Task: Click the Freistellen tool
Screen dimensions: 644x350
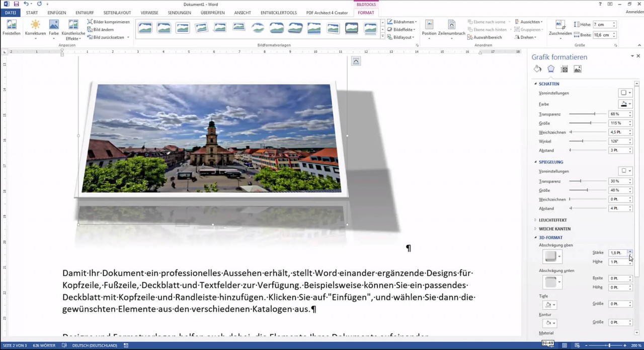Action: 11,29
